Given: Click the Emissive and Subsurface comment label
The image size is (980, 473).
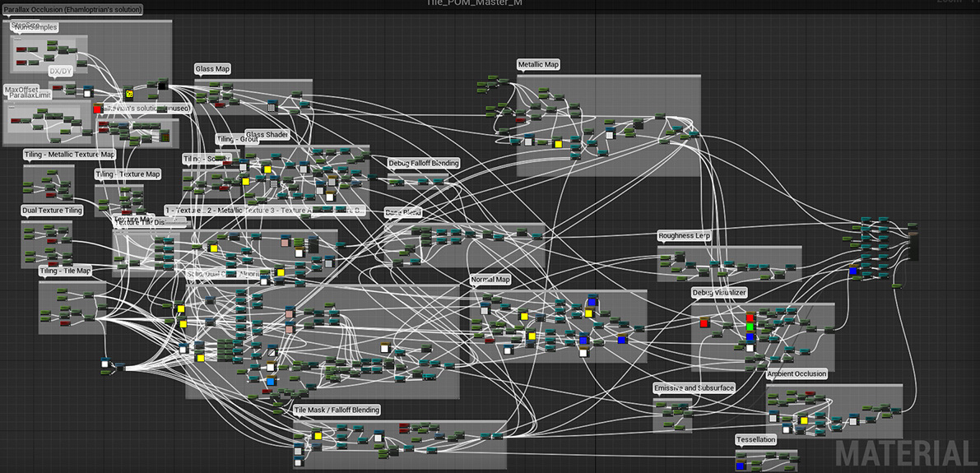Looking at the screenshot, I should click(x=694, y=388).
